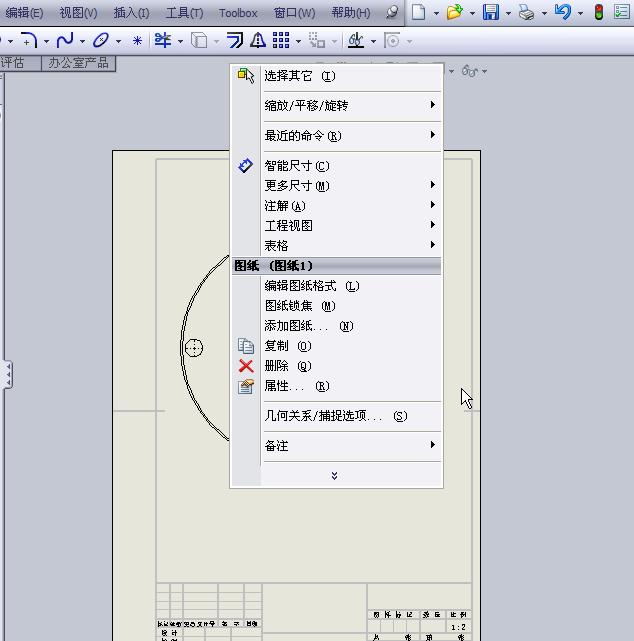Choose 编辑图纸格式 (L)
The width and height of the screenshot is (634, 641).
[x=336, y=286]
